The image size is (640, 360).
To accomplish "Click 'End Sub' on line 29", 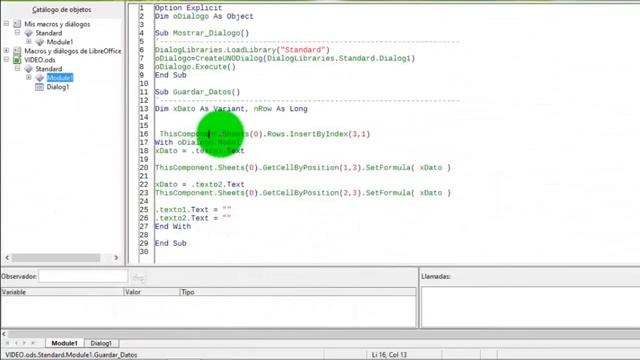I will [171, 243].
